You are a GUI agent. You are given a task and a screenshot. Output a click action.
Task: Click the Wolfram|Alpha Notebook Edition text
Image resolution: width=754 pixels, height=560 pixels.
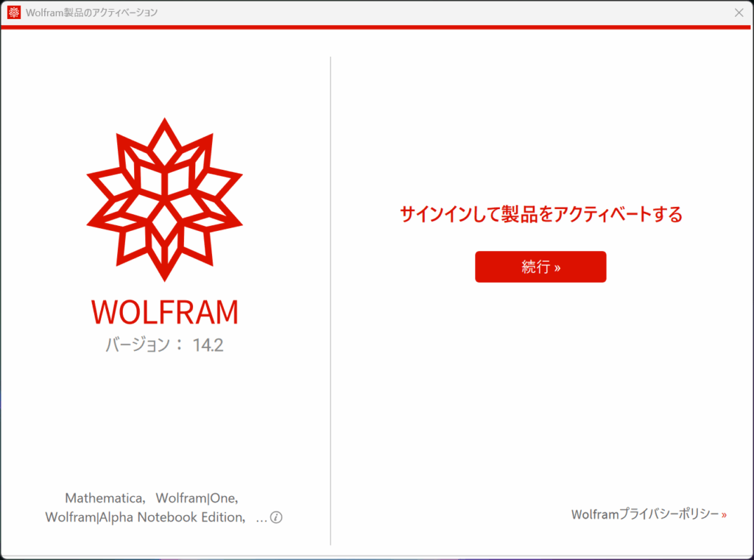coord(143,517)
